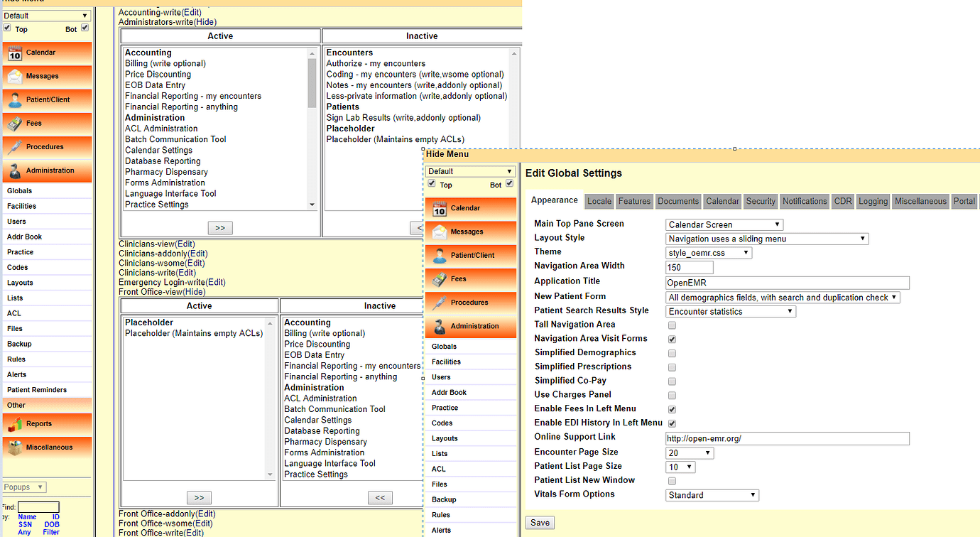Enable the Simplified Demographics checkbox
Image resolution: width=980 pixels, height=537 pixels.
(x=671, y=353)
